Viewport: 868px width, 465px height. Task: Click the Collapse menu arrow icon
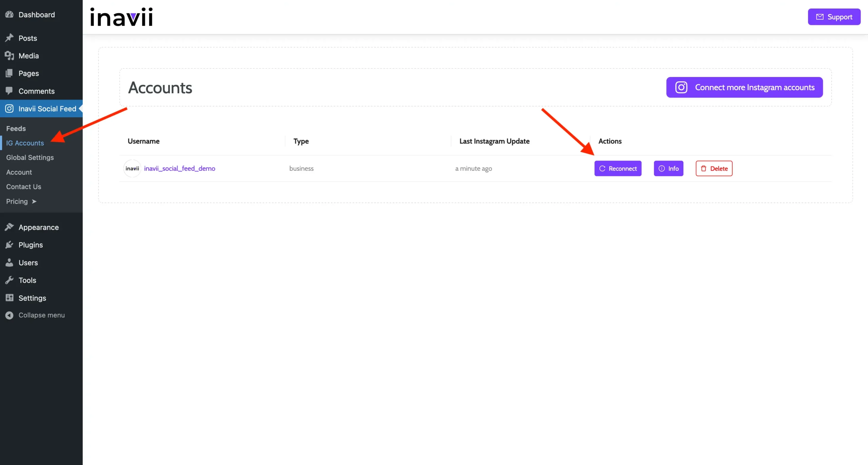pos(9,315)
